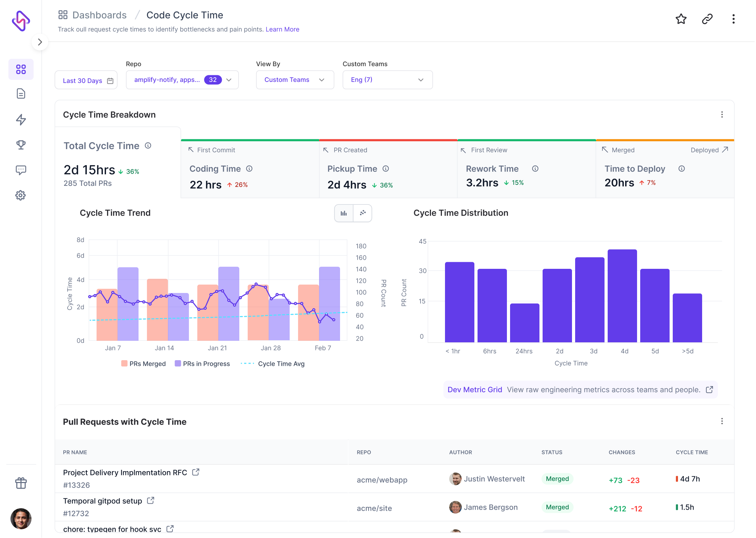Click the trophy icon in sidebar

coord(21,145)
